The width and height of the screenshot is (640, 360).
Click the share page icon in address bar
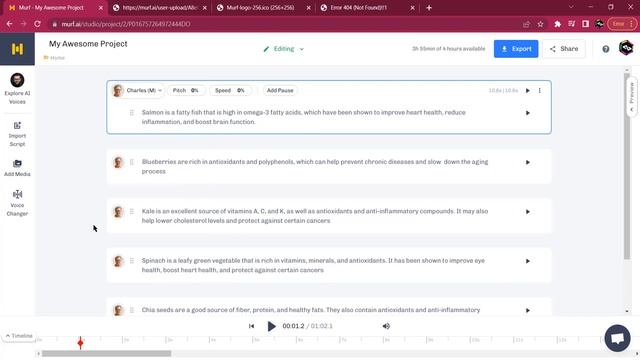pos(527,24)
